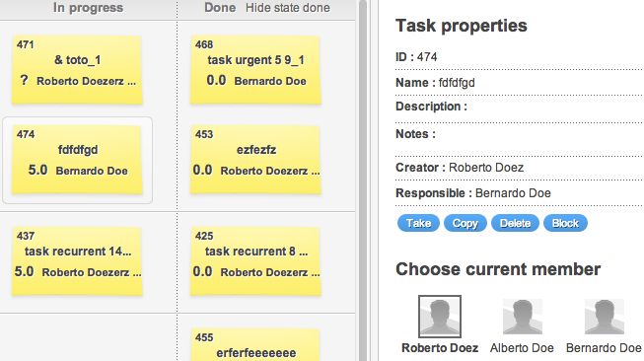The height and width of the screenshot is (361, 644).
Task: Choose Alberto Doe avatar as current member
Action: [523, 317]
